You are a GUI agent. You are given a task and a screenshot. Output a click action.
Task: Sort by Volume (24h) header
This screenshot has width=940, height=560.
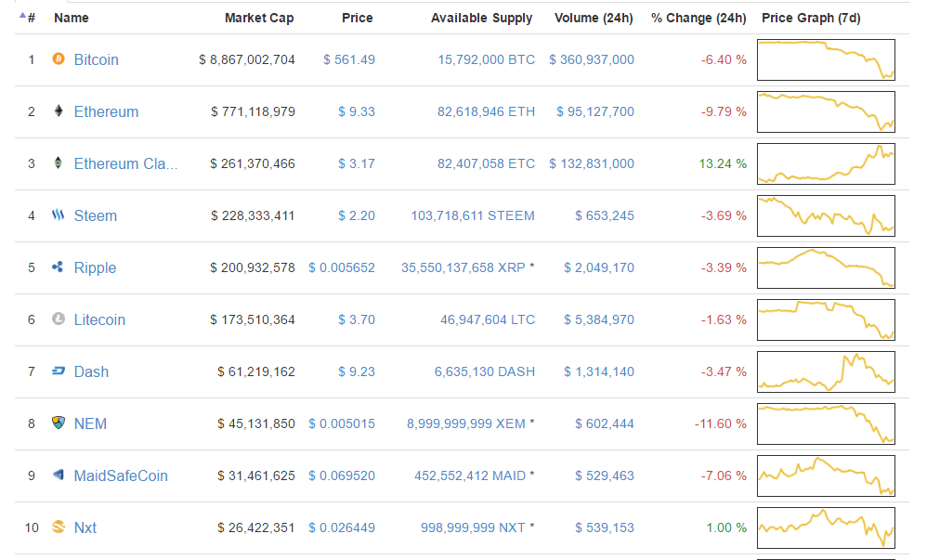pos(594,18)
